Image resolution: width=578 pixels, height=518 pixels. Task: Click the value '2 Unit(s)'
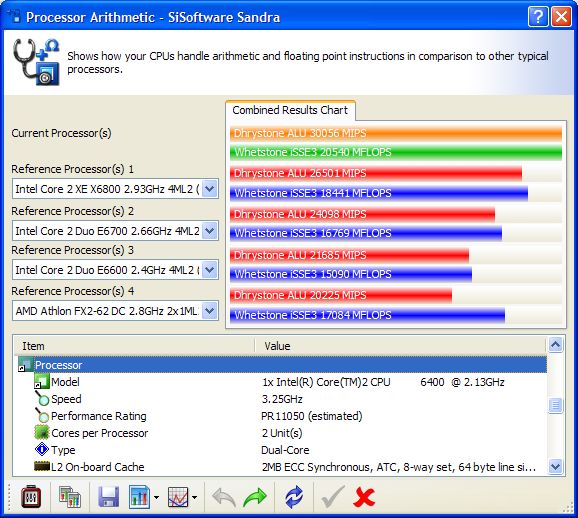(282, 433)
